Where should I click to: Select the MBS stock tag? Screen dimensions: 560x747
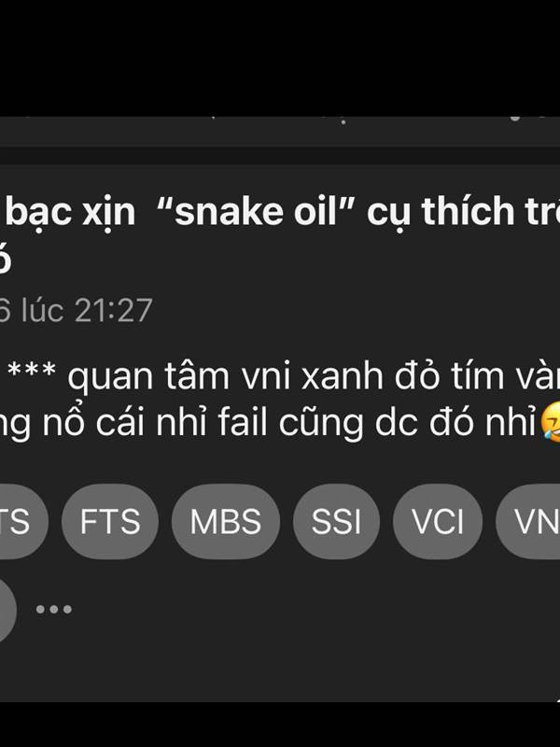pos(226,521)
